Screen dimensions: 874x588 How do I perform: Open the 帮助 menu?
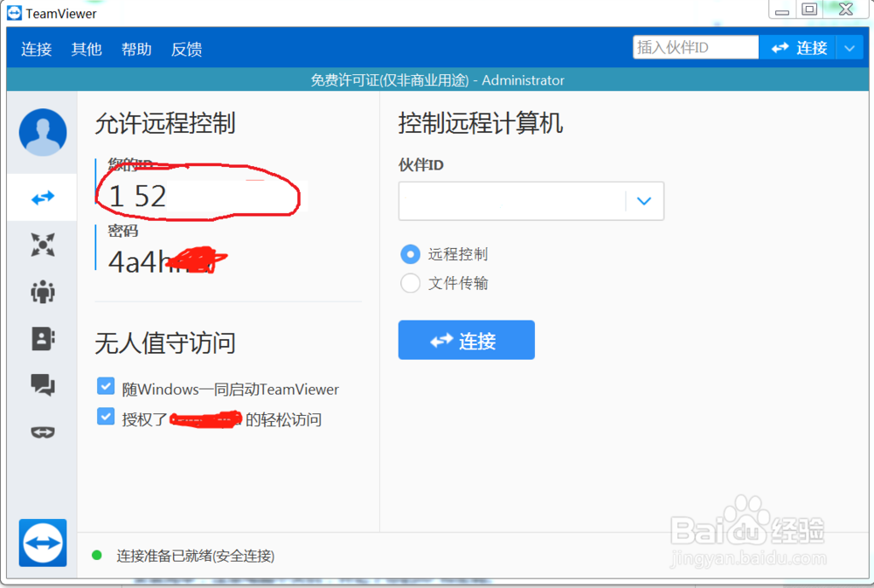[136, 49]
